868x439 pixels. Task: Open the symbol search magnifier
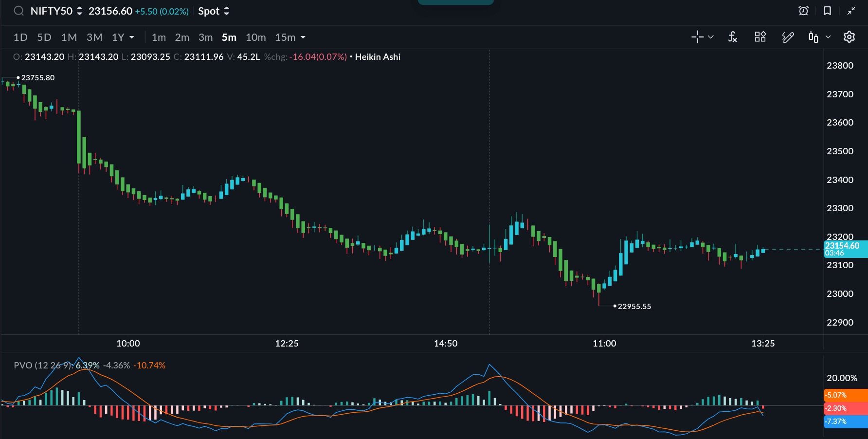coord(18,11)
